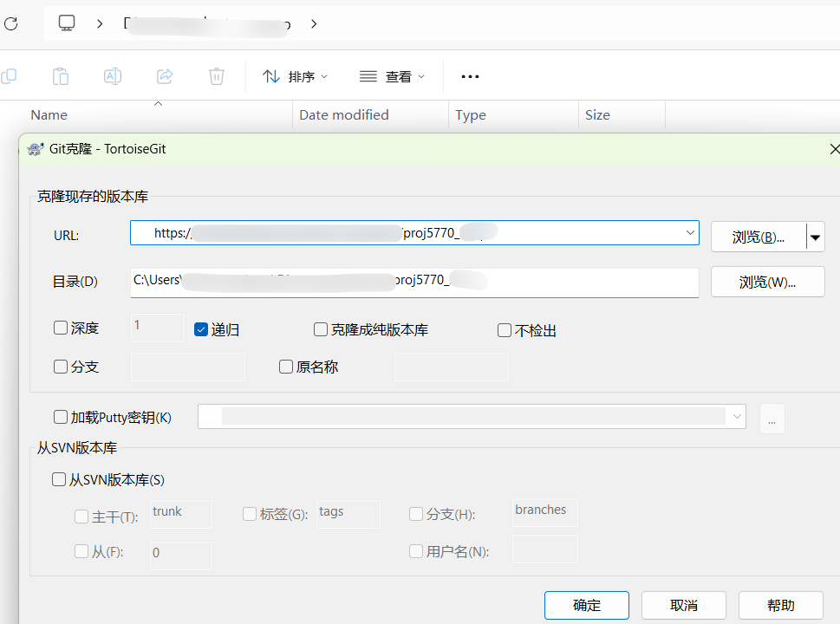Image resolution: width=840 pixels, height=624 pixels.
Task: Select the Rename icon
Action: pyautogui.click(x=112, y=76)
